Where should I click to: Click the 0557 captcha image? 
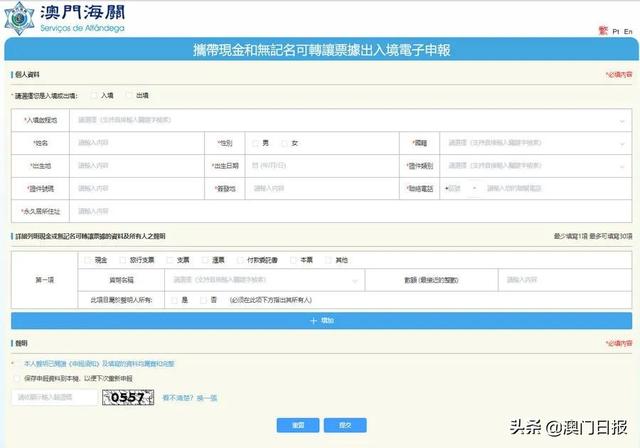pyautogui.click(x=128, y=397)
